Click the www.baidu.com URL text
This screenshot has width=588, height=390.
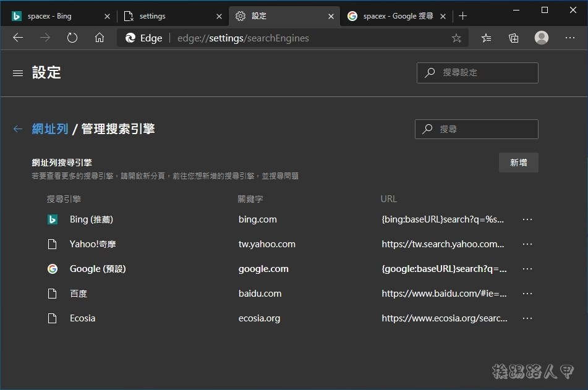(x=444, y=294)
